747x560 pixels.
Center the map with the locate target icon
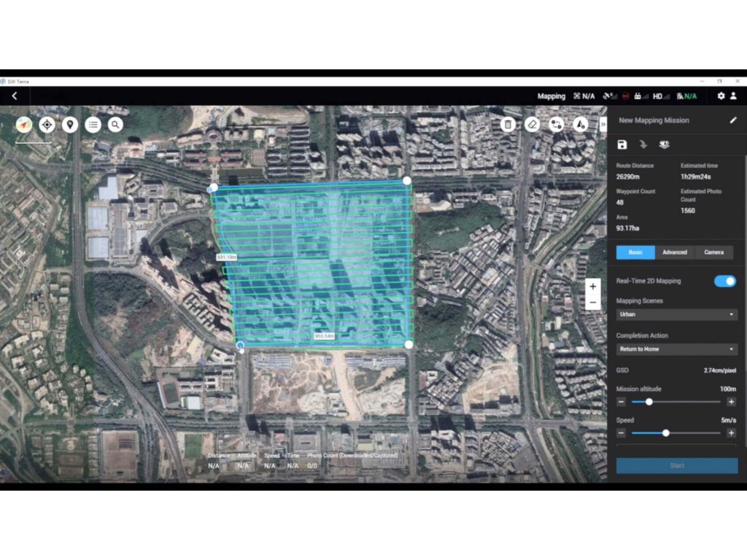coord(47,125)
